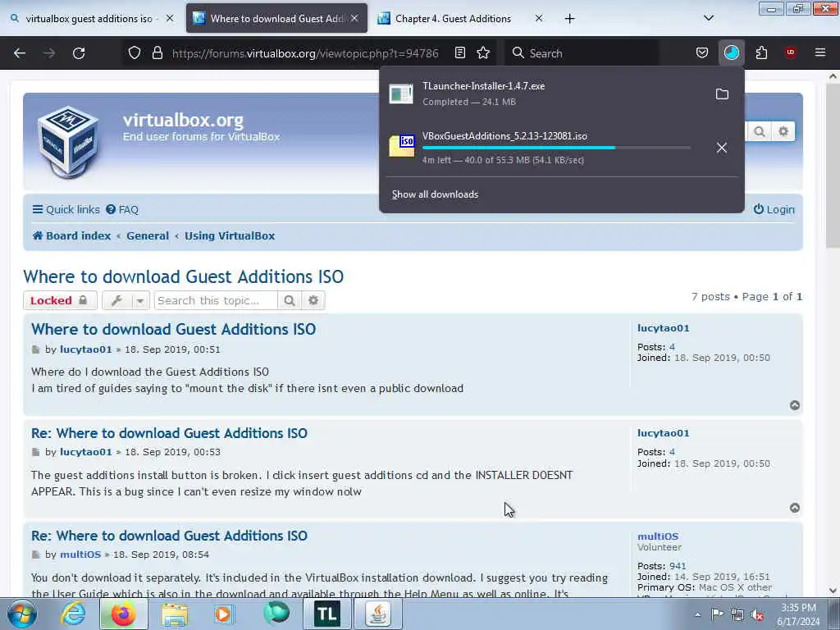
Task: Reload the current page
Action: click(x=79, y=53)
